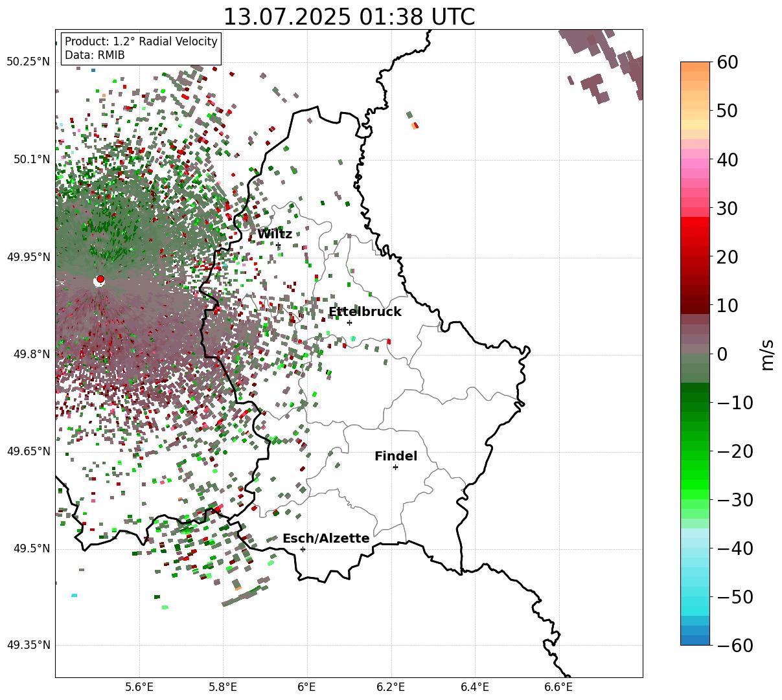Click the colorbar −30 tick label
This screenshot has width=782, height=700.
(735, 499)
